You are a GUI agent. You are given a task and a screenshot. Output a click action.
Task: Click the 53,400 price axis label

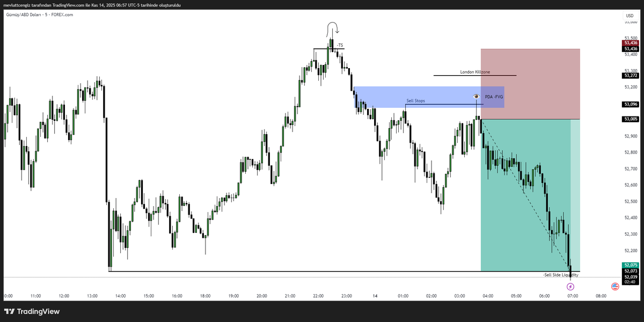pos(630,55)
